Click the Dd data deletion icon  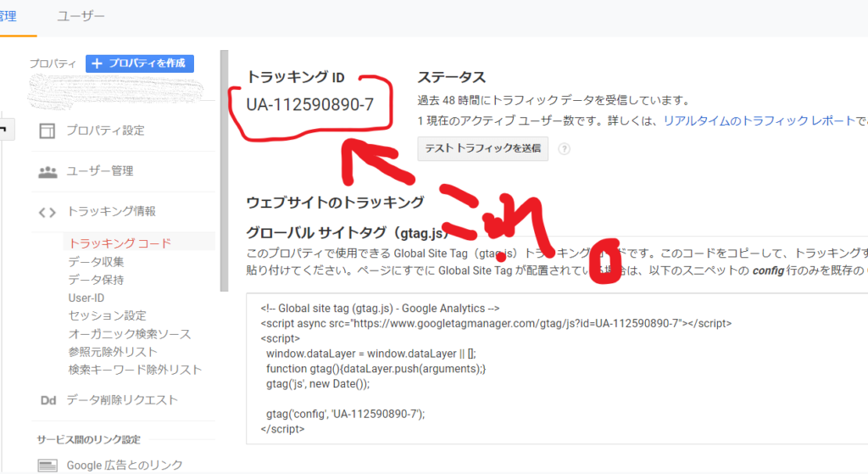click(x=48, y=400)
